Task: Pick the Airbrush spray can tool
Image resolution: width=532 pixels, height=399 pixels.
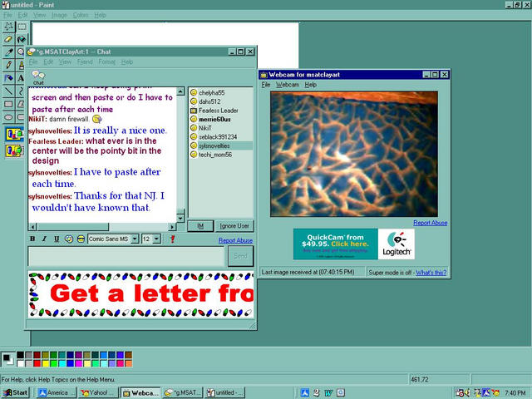Action: pyautogui.click(x=8, y=78)
